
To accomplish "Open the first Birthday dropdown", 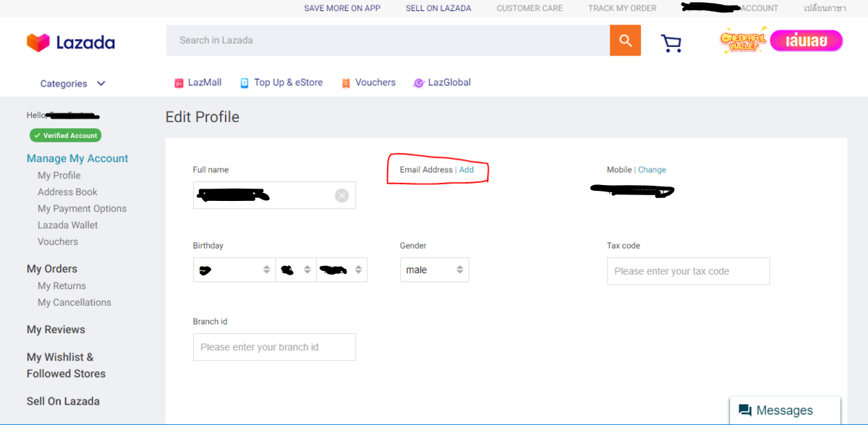I will pos(234,270).
